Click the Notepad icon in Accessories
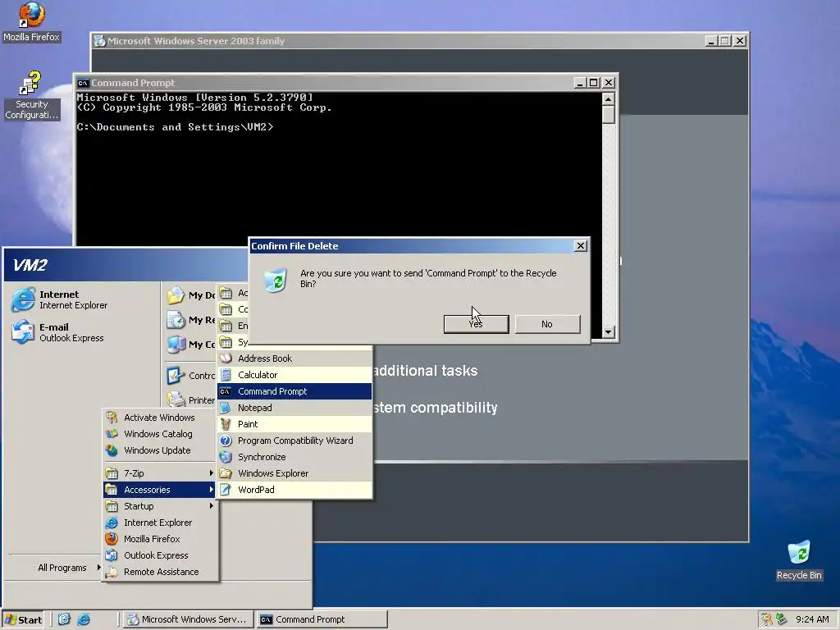 tap(226, 408)
